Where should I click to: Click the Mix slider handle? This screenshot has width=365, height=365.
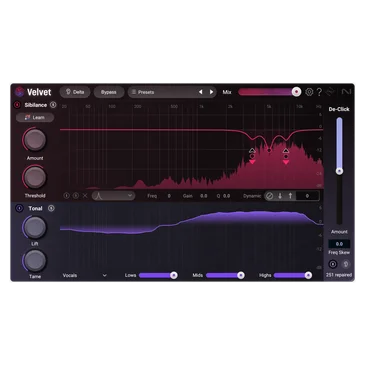296,92
